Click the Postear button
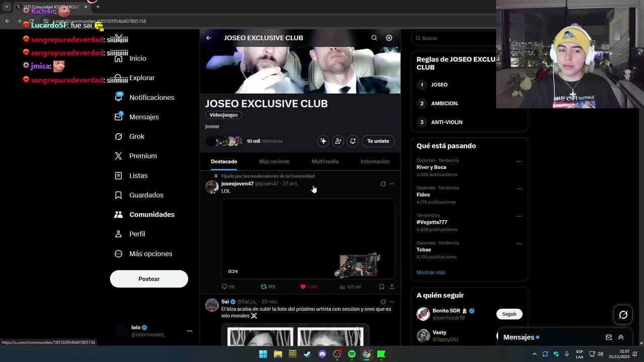 pyautogui.click(x=149, y=279)
